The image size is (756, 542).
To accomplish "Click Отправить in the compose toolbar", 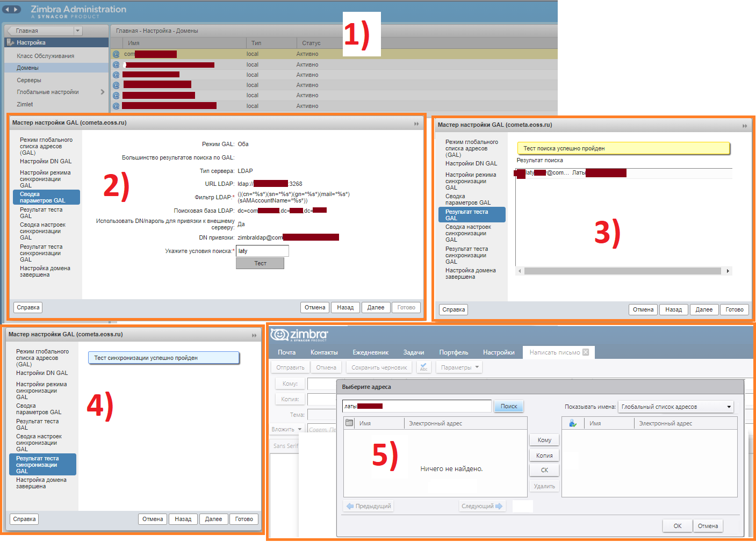I will [290, 367].
